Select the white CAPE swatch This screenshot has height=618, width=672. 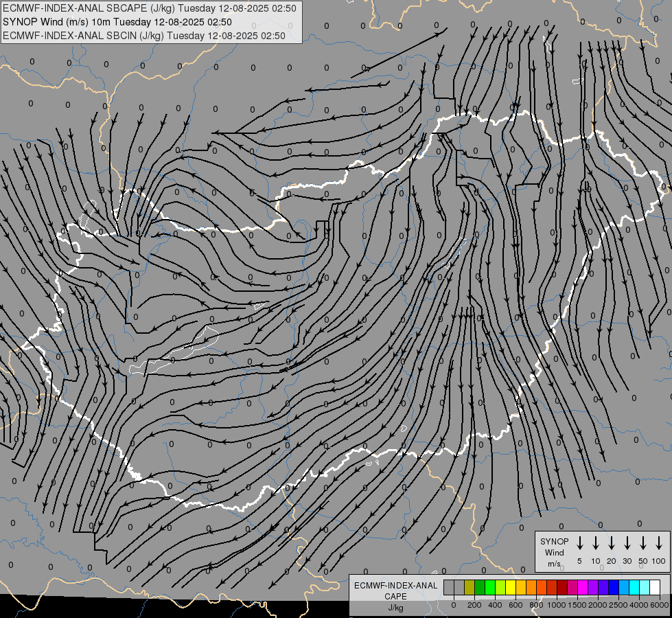pyautogui.click(x=656, y=587)
